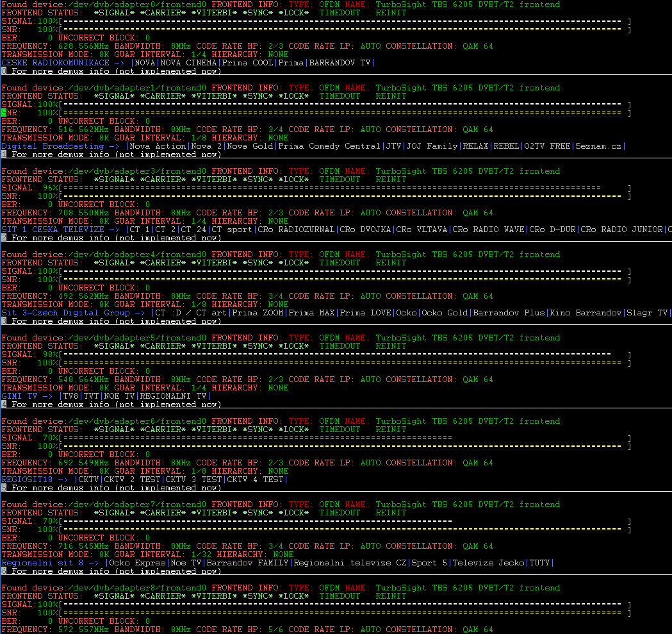Screen dimensions: 672x634
Task: Click the Prima ZOOM channel
Action: (x=258, y=313)
